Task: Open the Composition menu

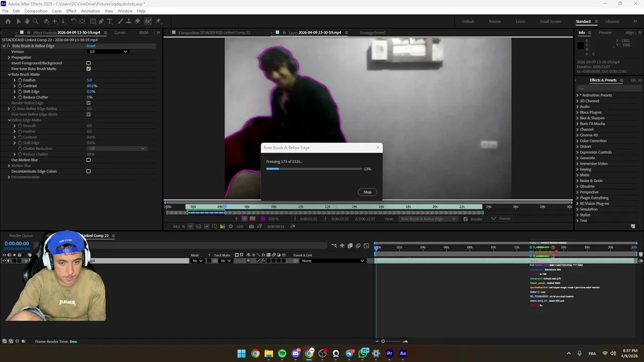Action: coord(36,11)
